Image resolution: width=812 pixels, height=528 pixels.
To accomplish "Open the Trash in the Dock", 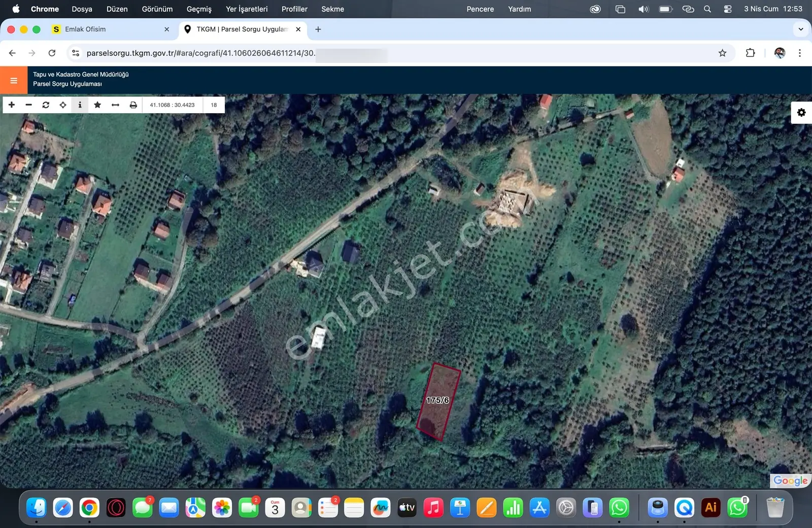I will [x=775, y=507].
